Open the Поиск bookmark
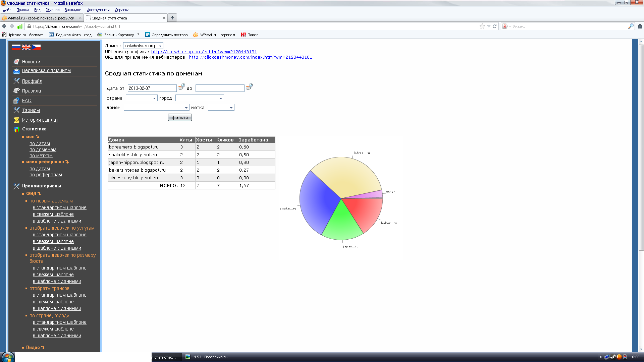The height and width of the screenshot is (362, 644). click(x=249, y=35)
